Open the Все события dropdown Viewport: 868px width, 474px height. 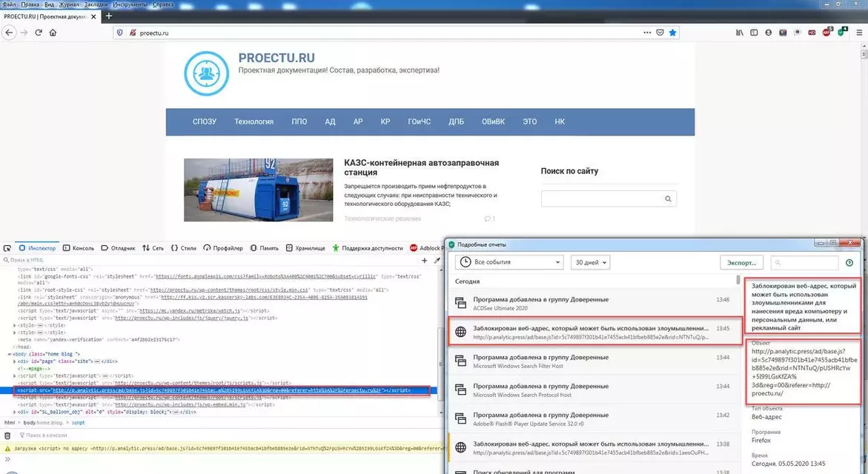pyautogui.click(x=509, y=262)
